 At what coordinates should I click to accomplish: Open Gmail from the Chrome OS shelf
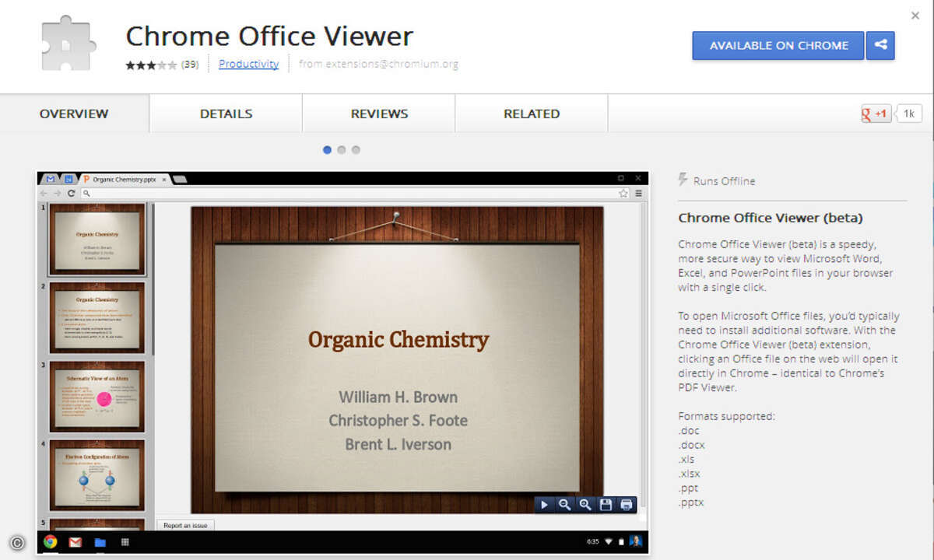pyautogui.click(x=75, y=542)
